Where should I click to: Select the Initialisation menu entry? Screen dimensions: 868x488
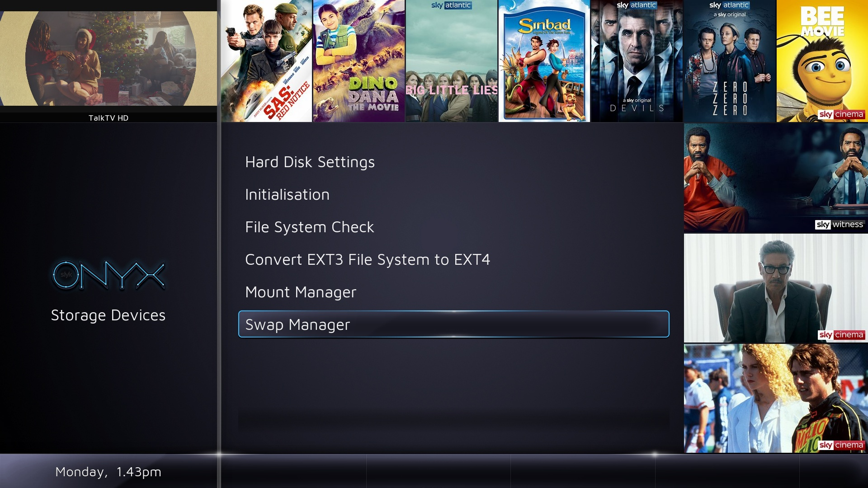(453, 194)
